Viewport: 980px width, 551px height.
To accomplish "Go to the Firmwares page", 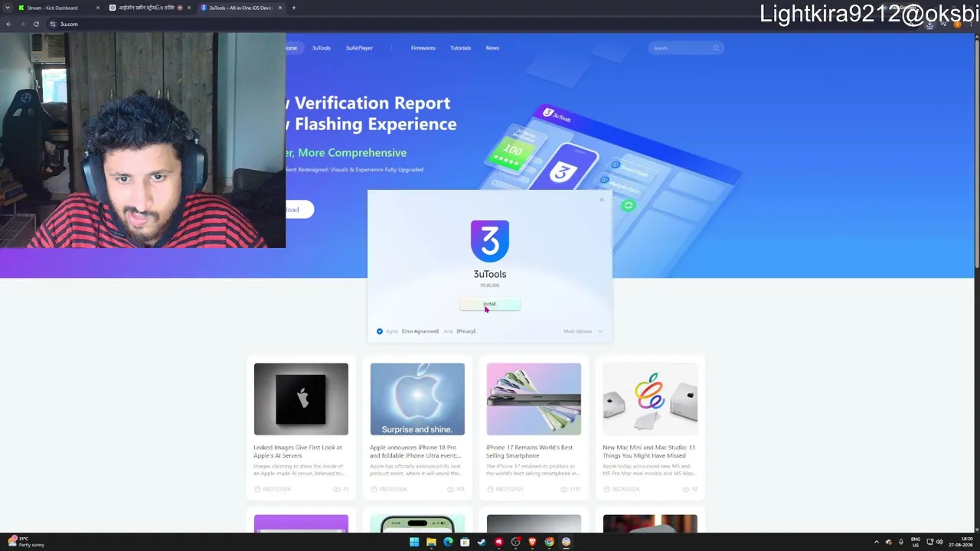I will pyautogui.click(x=423, y=48).
